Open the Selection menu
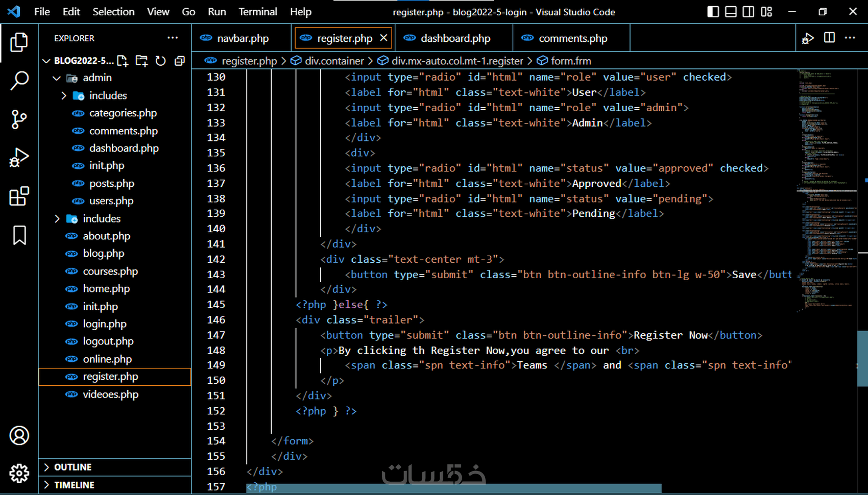Viewport: 868px width, 495px height. pos(113,12)
